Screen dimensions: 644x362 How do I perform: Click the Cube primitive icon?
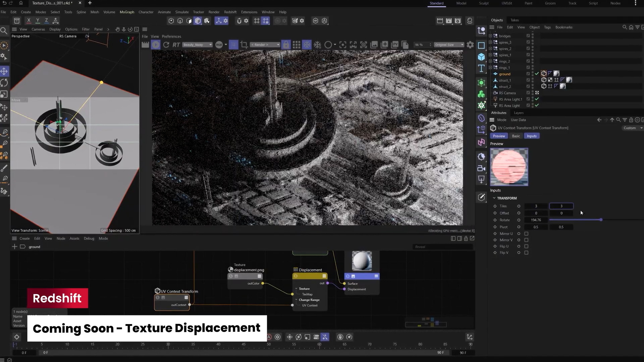pos(481,57)
